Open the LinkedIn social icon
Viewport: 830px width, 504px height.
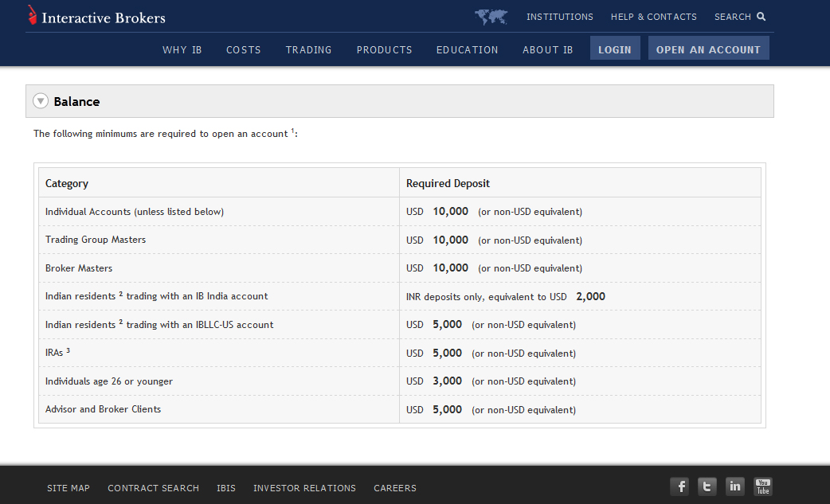coord(734,486)
